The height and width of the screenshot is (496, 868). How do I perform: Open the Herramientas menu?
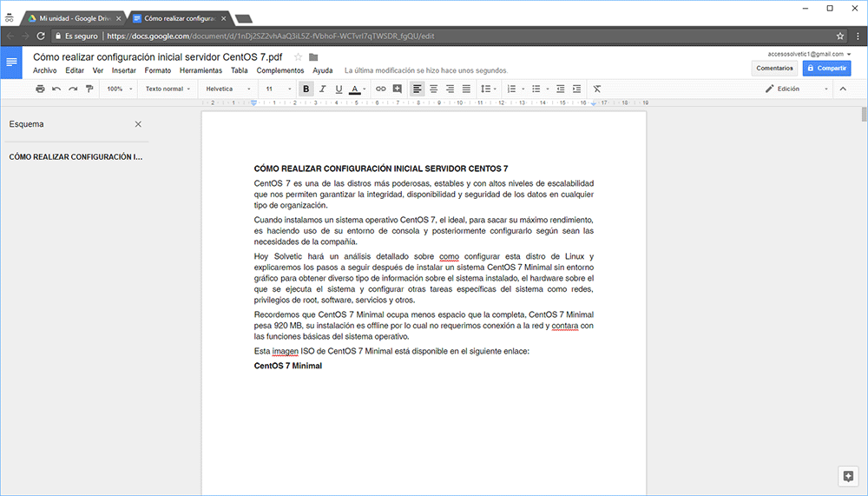[x=201, y=70]
